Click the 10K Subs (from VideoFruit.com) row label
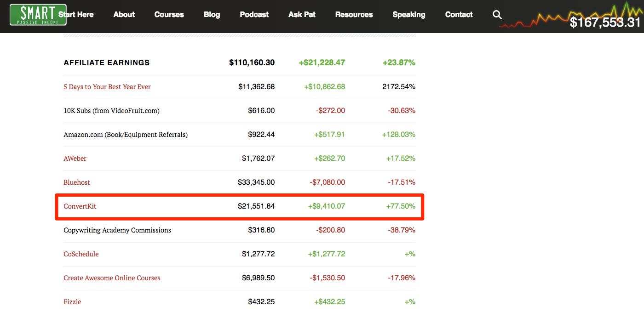 point(112,111)
